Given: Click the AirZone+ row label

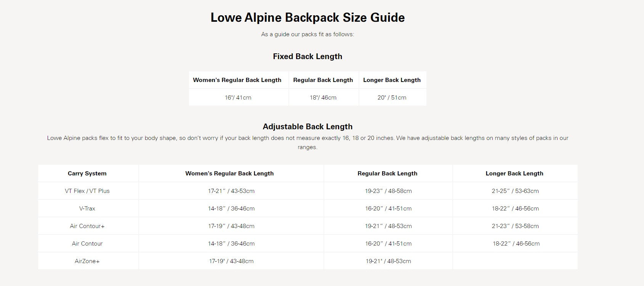Looking at the screenshot, I should (x=87, y=261).
